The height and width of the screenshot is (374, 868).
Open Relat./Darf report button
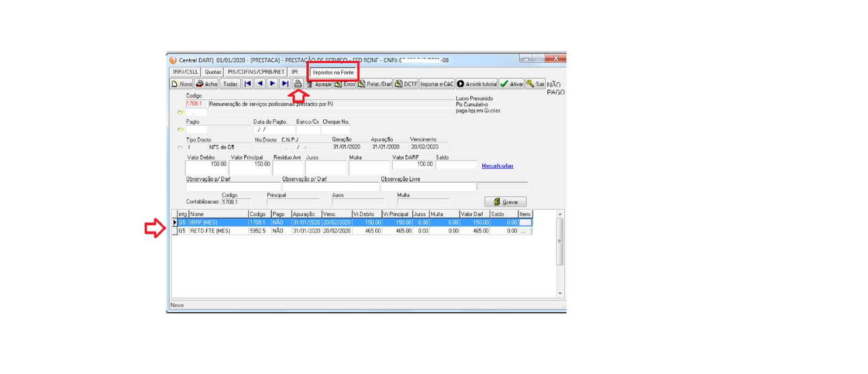[x=375, y=84]
